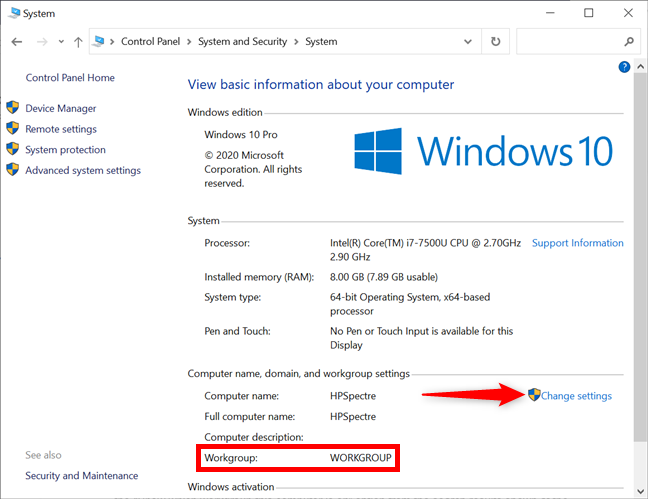Open Device Manager link
Image resolution: width=648 pixels, height=499 pixels.
tap(61, 108)
